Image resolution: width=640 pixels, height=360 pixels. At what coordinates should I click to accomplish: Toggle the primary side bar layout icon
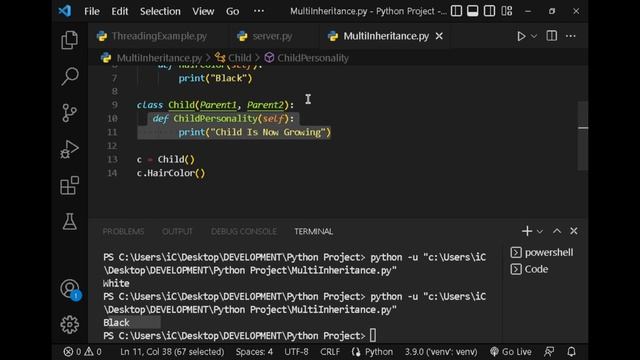pos(456,11)
